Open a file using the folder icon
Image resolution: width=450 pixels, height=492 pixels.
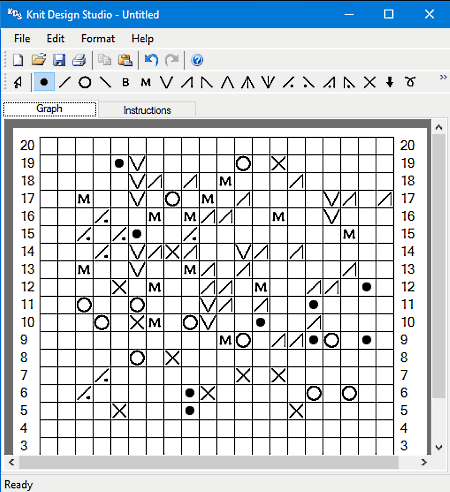coord(39,60)
